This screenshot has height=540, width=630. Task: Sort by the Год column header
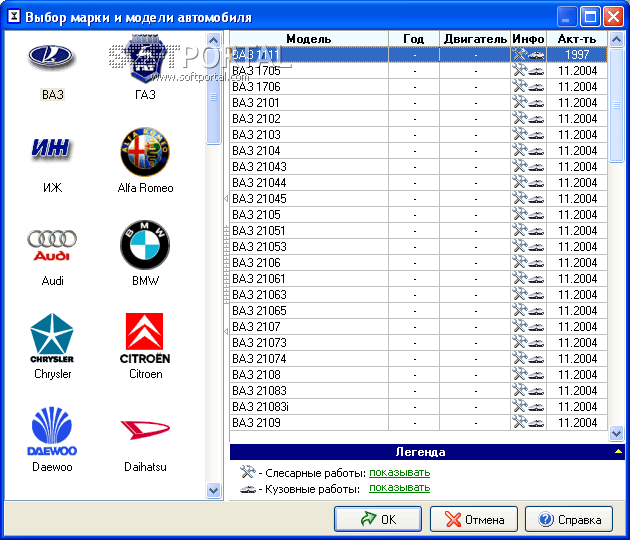414,39
